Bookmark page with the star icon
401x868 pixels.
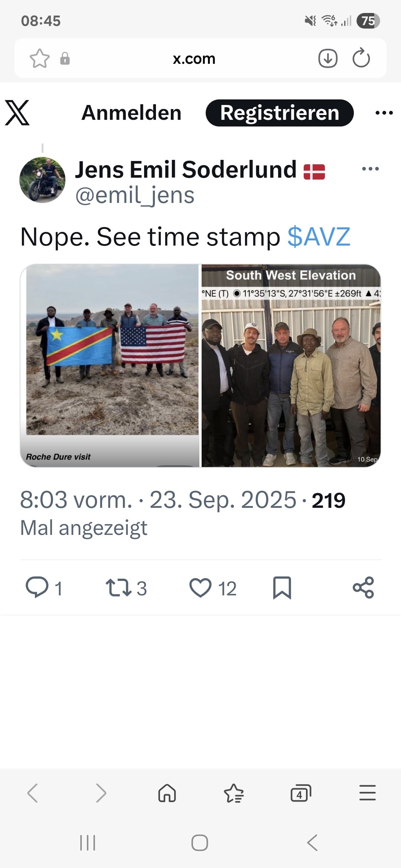[40, 59]
